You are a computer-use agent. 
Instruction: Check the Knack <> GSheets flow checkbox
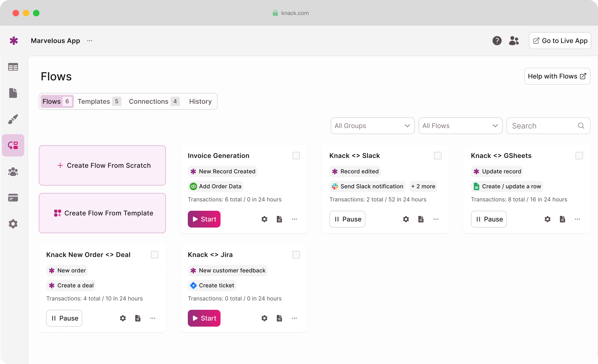[x=579, y=156]
